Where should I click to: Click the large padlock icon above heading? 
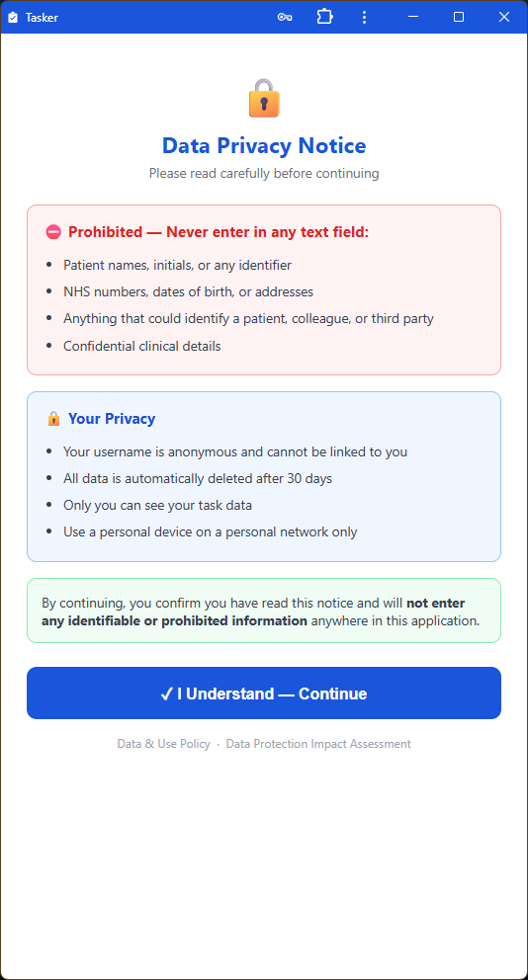pos(264,98)
